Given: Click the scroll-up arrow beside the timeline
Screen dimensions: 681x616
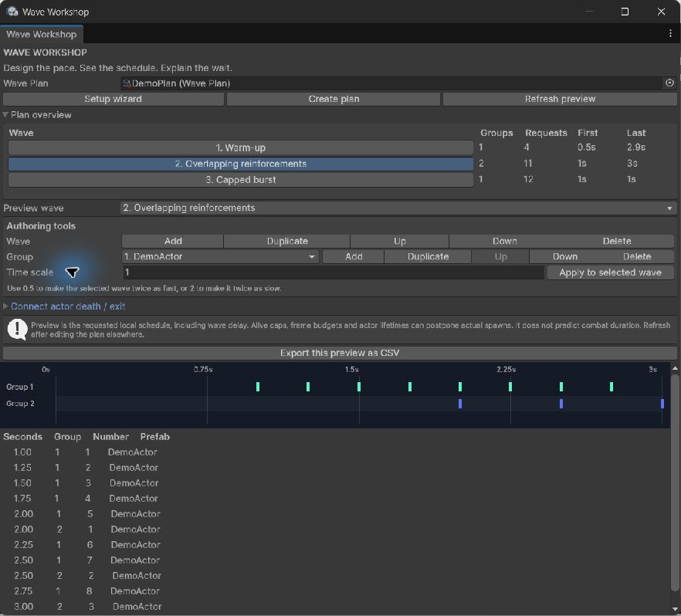Looking at the screenshot, I should [675, 368].
